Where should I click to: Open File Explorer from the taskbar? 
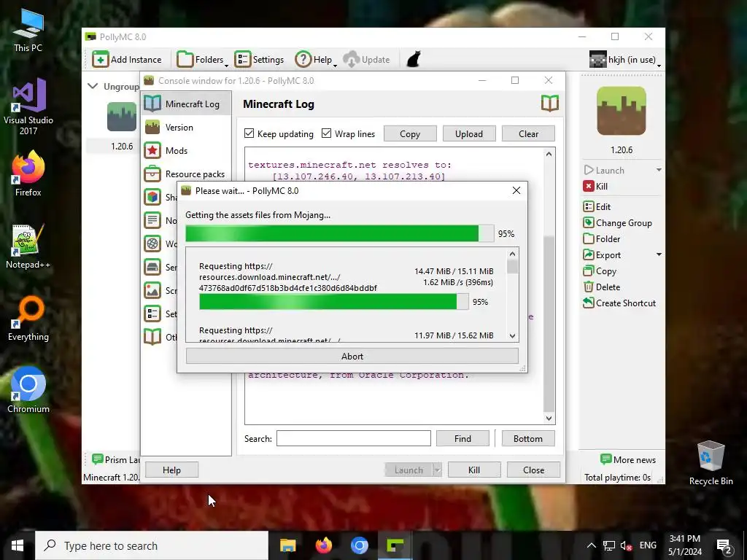(287, 545)
